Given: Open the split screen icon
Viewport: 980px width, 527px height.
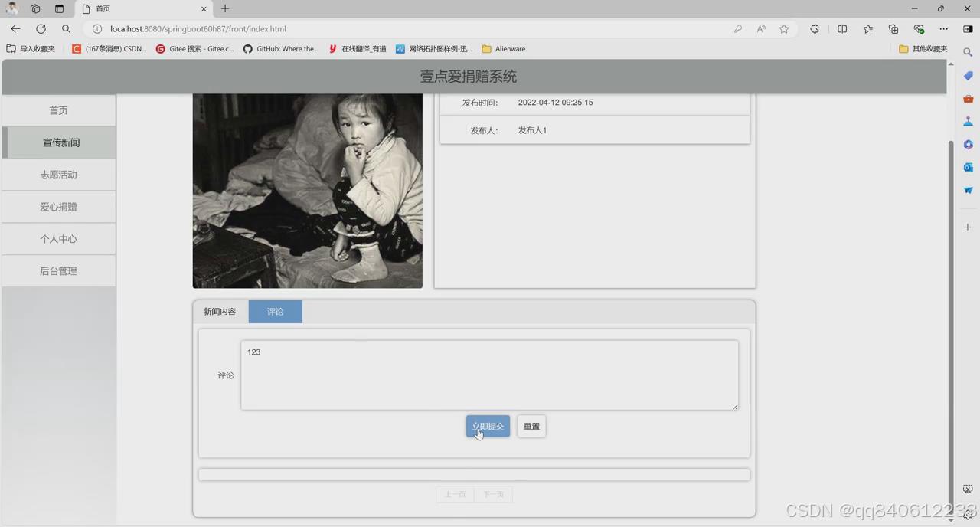Looking at the screenshot, I should (842, 28).
